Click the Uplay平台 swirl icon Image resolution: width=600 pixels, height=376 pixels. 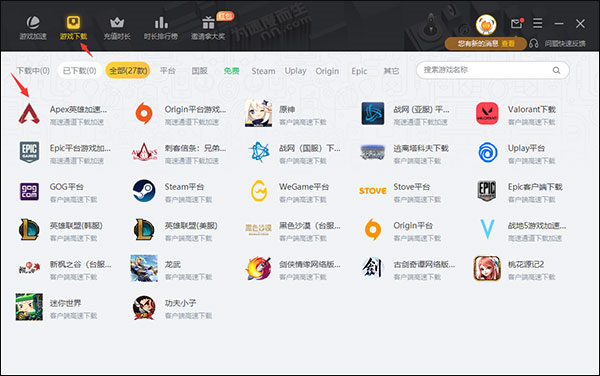[x=488, y=152]
